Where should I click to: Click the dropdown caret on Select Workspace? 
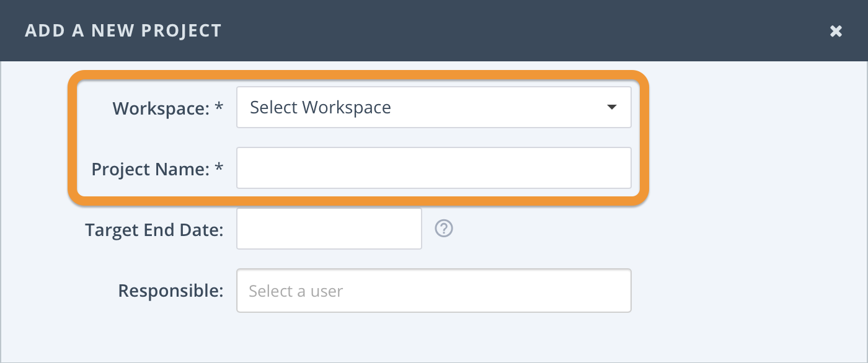point(612,107)
